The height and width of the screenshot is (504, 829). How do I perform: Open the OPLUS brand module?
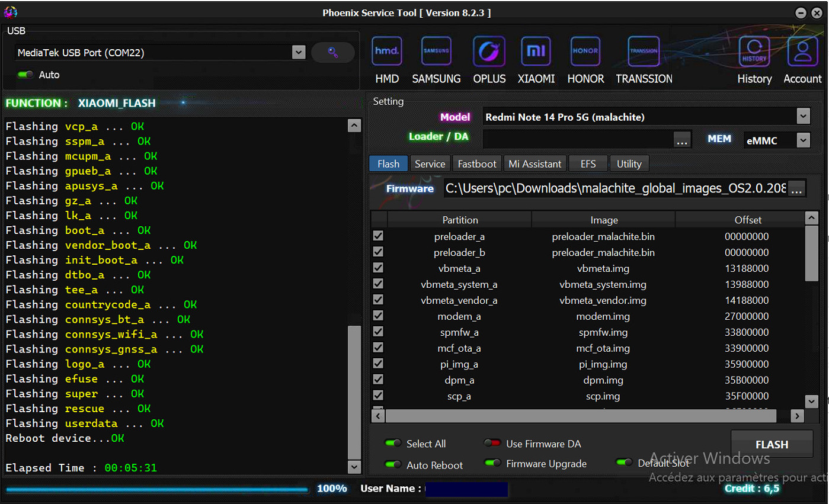pyautogui.click(x=489, y=60)
